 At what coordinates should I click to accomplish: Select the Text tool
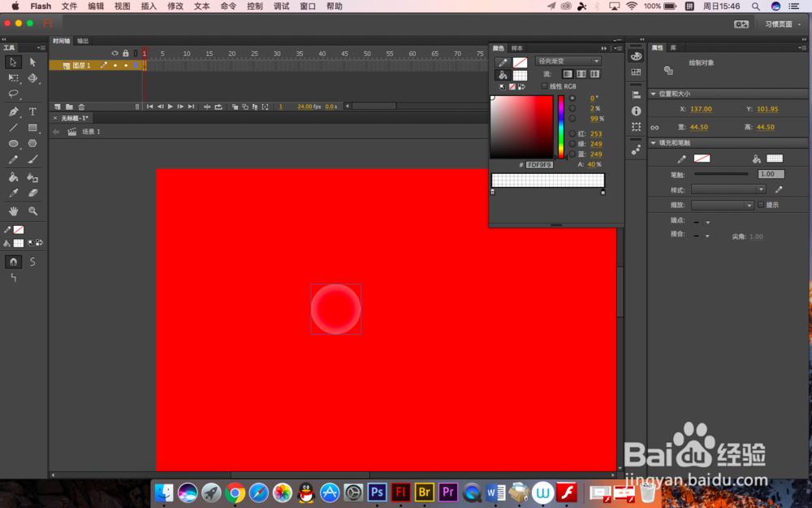(32, 111)
